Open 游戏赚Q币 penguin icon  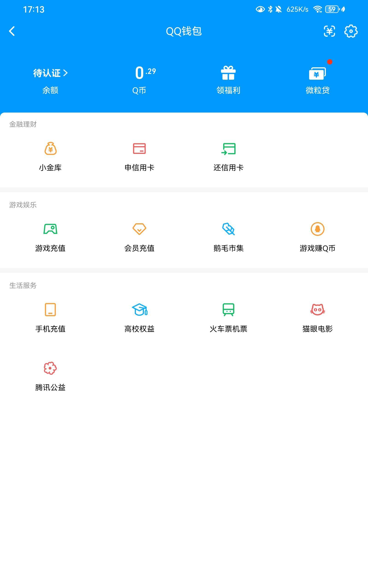pyautogui.click(x=317, y=229)
